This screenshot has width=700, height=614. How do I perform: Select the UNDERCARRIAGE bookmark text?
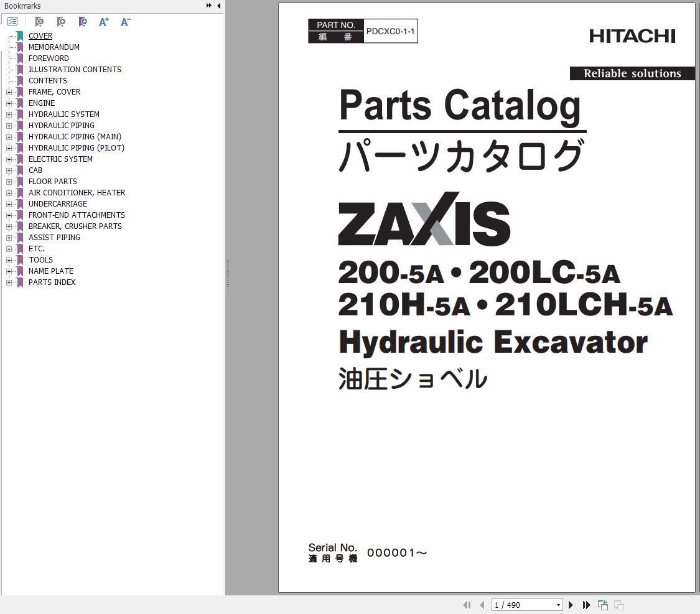(58, 204)
